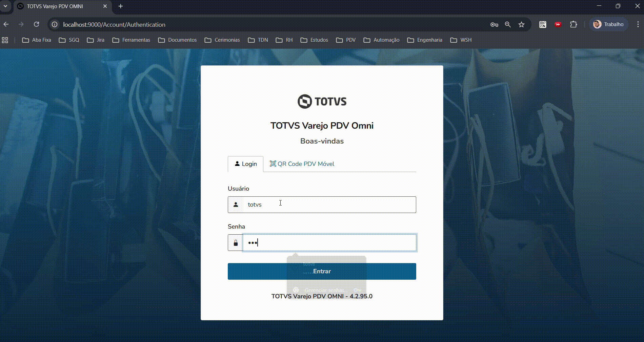The height and width of the screenshot is (342, 644).
Task: Open the RH bookmark folder
Action: 284,40
